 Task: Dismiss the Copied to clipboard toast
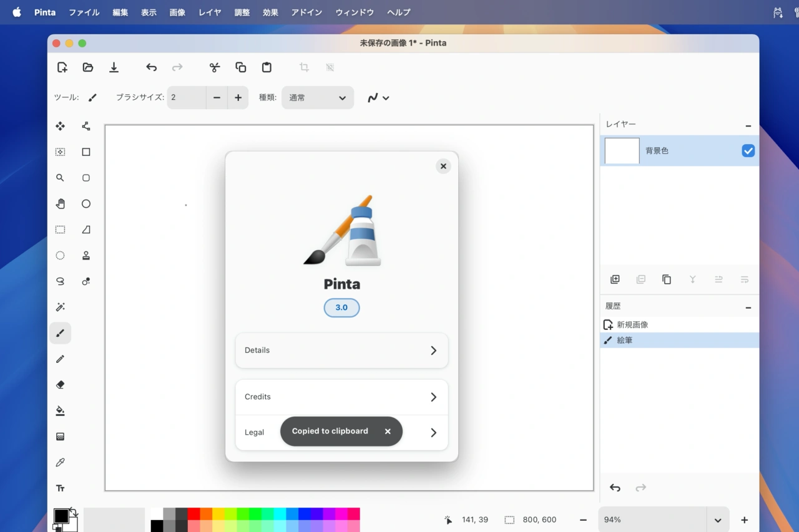pyautogui.click(x=388, y=432)
